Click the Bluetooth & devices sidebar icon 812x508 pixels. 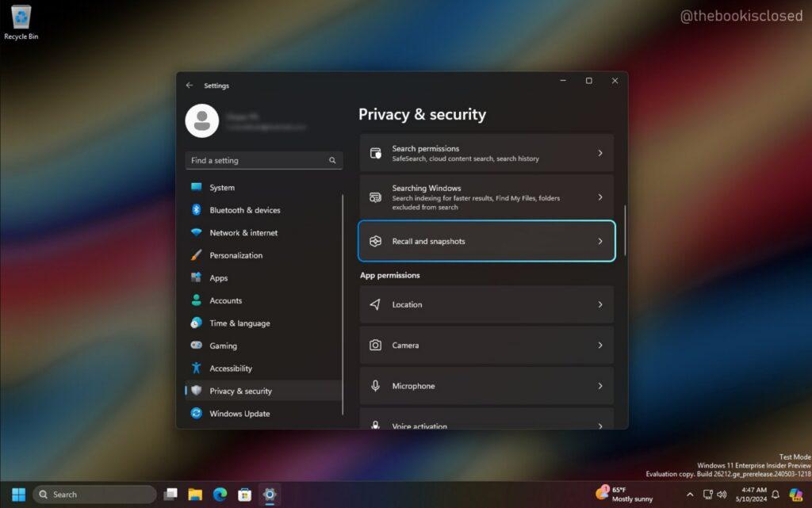click(x=196, y=210)
